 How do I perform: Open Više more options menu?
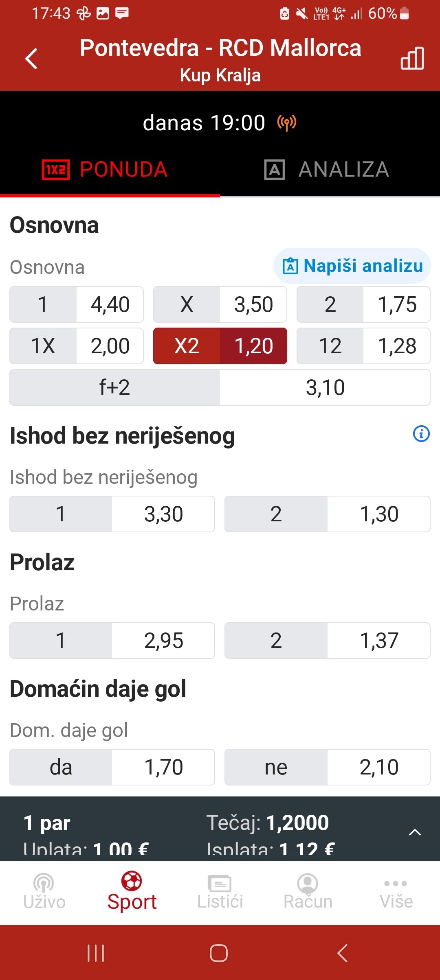pyautogui.click(x=396, y=891)
